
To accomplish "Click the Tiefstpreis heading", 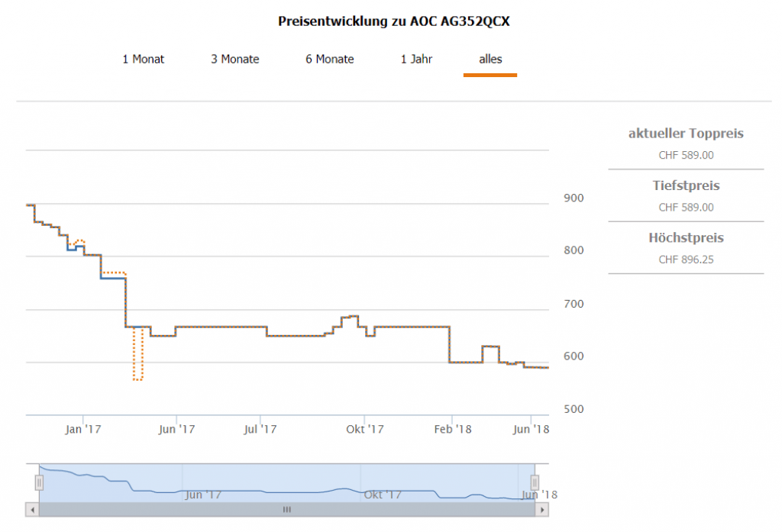I will (x=686, y=185).
